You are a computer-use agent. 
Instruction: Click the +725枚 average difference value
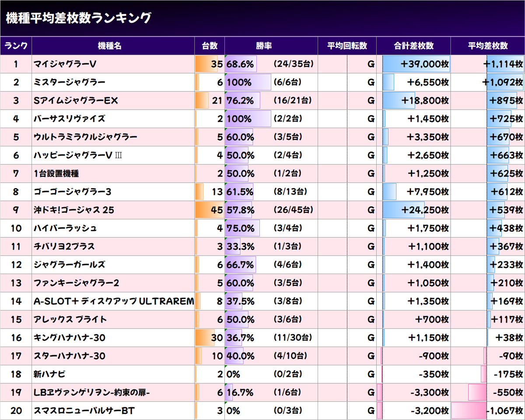coord(506,119)
